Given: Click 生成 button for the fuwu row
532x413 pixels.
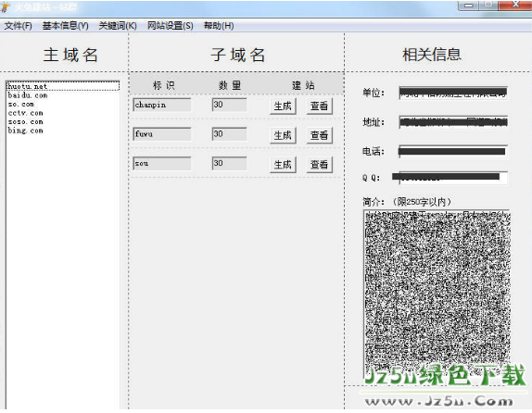Looking at the screenshot, I should point(283,135).
